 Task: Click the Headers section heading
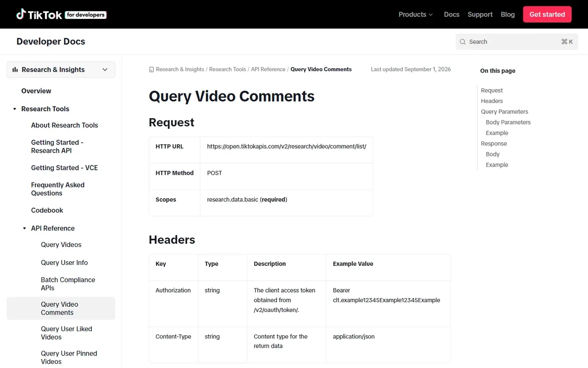(172, 240)
